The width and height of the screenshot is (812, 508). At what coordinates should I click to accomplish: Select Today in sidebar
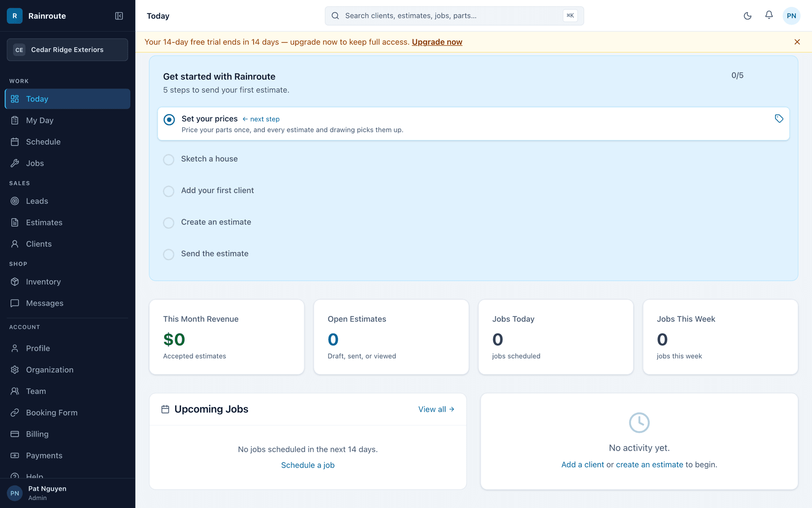(68, 99)
